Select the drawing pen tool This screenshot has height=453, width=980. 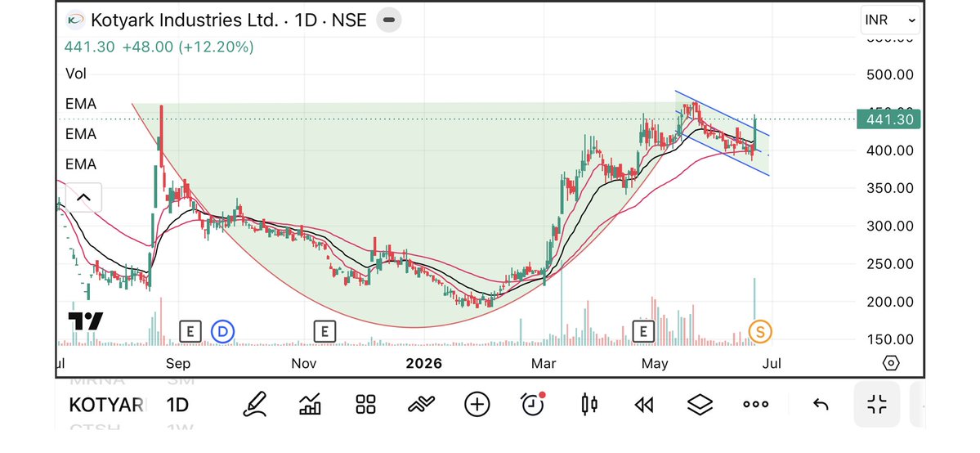tap(254, 405)
